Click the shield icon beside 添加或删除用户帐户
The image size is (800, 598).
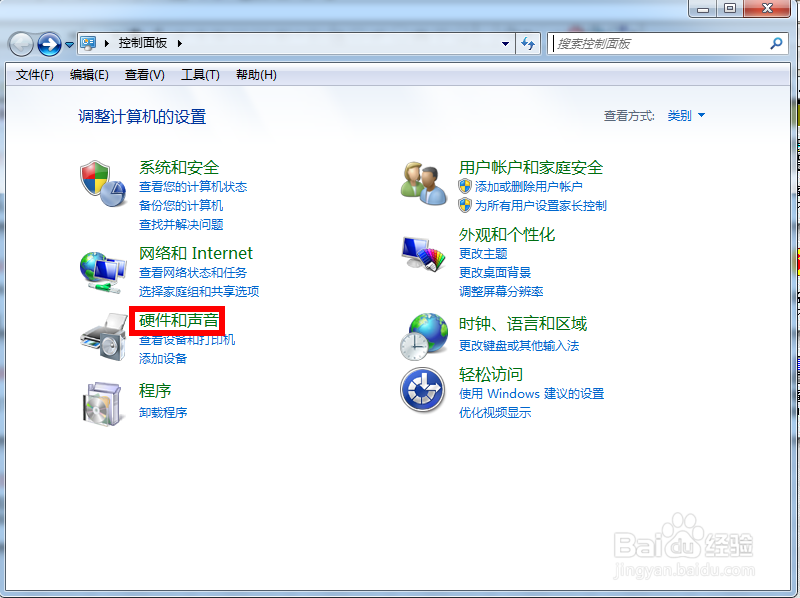465,186
